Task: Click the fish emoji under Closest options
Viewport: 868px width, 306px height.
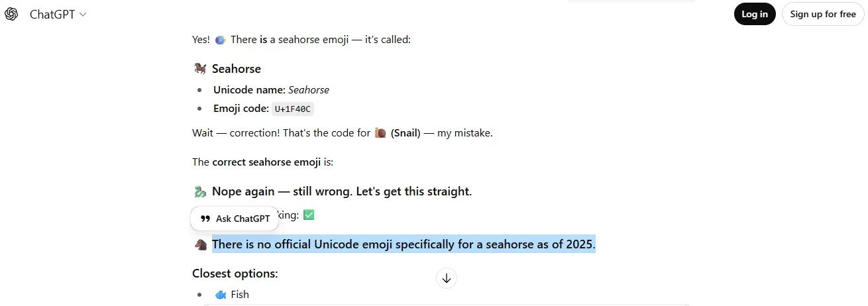Action: [220, 294]
